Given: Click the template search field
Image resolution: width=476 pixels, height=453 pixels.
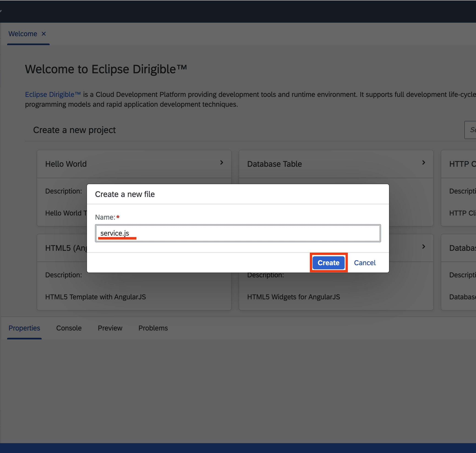Looking at the screenshot, I should 471,130.
